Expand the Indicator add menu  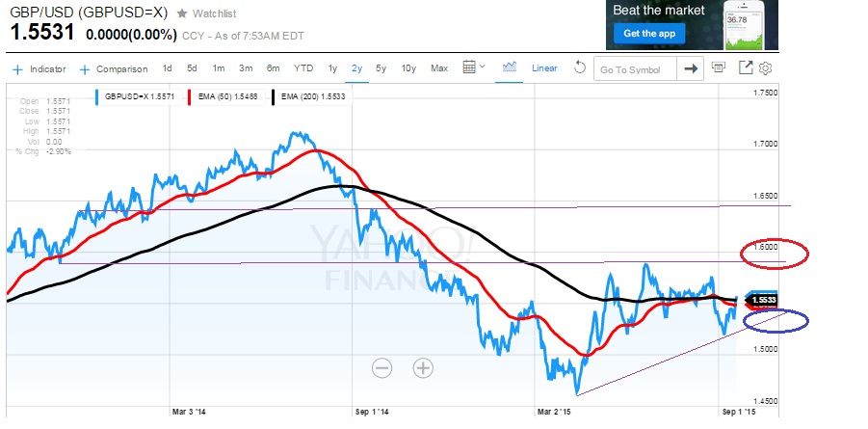[40, 68]
